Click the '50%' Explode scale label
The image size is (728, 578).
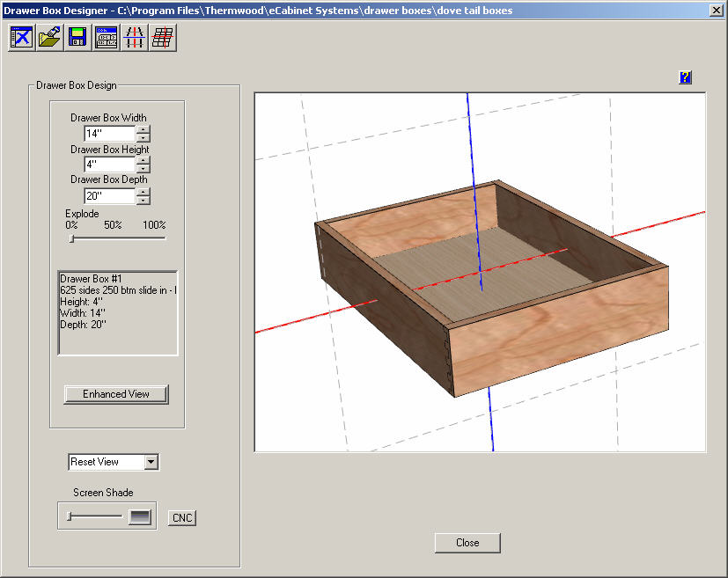point(113,225)
